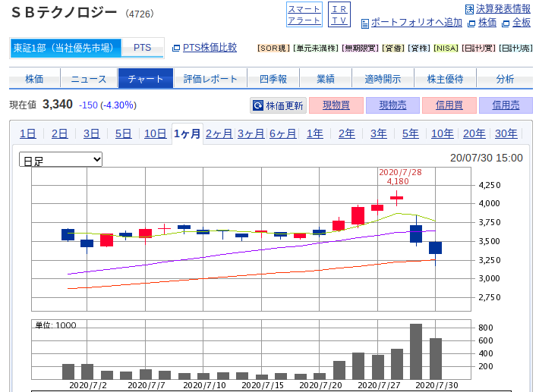Open the 分析 tab

pos(505,79)
